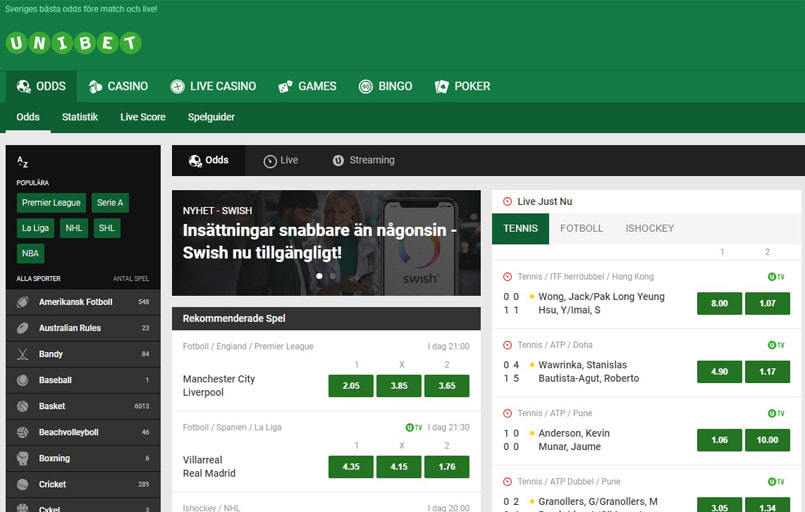Open Bandy in sports list
The image size is (805, 512).
[x=83, y=354]
